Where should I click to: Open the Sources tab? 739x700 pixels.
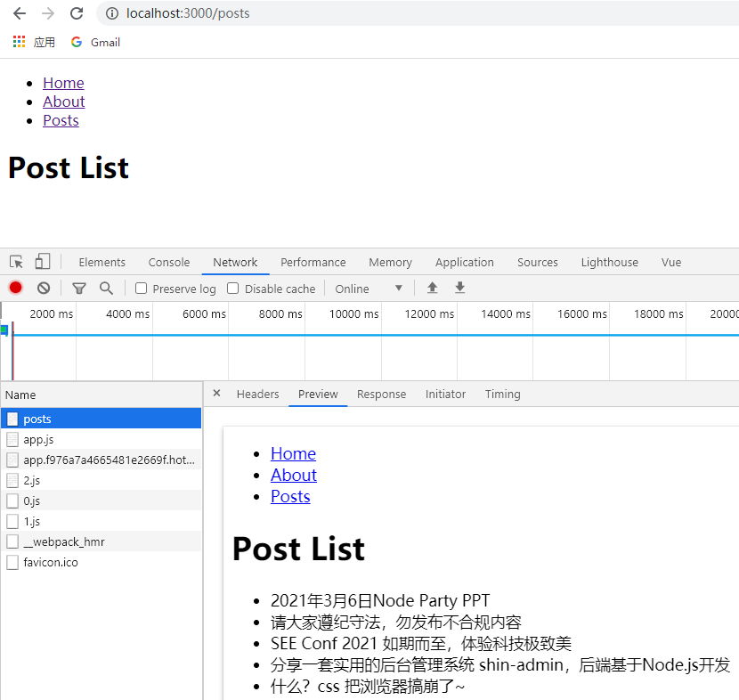tap(537, 262)
